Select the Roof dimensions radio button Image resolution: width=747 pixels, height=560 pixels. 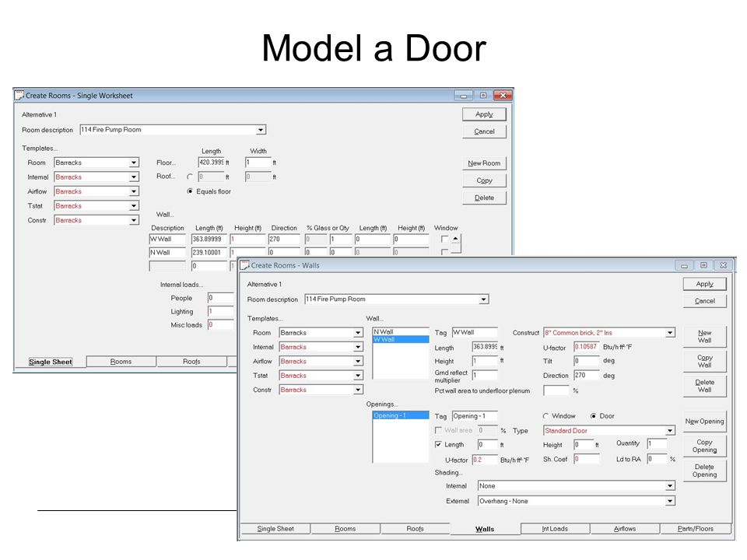click(x=190, y=177)
